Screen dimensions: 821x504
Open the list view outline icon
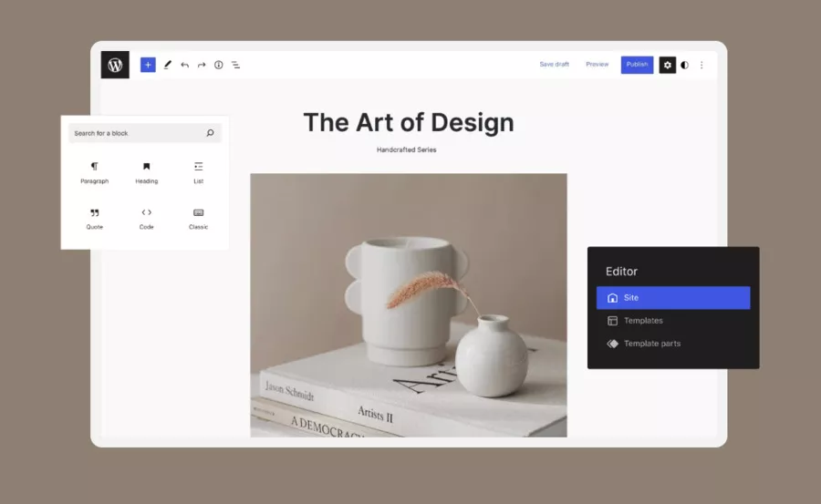click(x=235, y=65)
